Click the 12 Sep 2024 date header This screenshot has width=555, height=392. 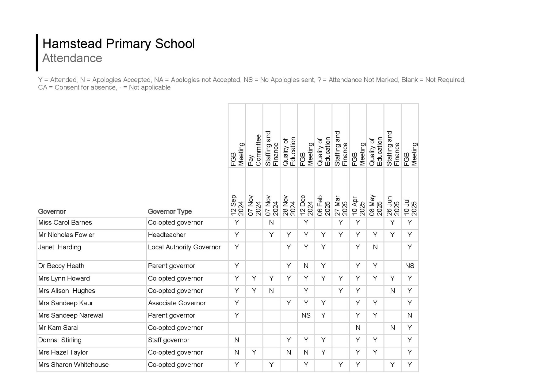(237, 205)
